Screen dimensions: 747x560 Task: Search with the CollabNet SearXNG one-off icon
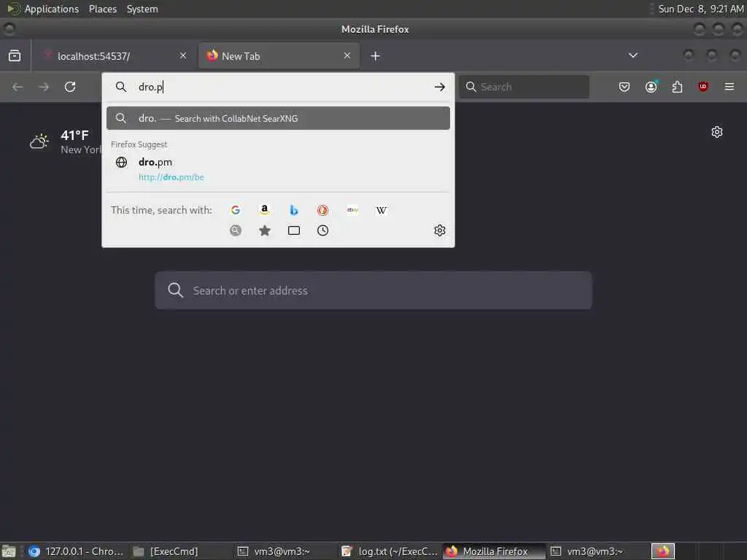coord(236,230)
